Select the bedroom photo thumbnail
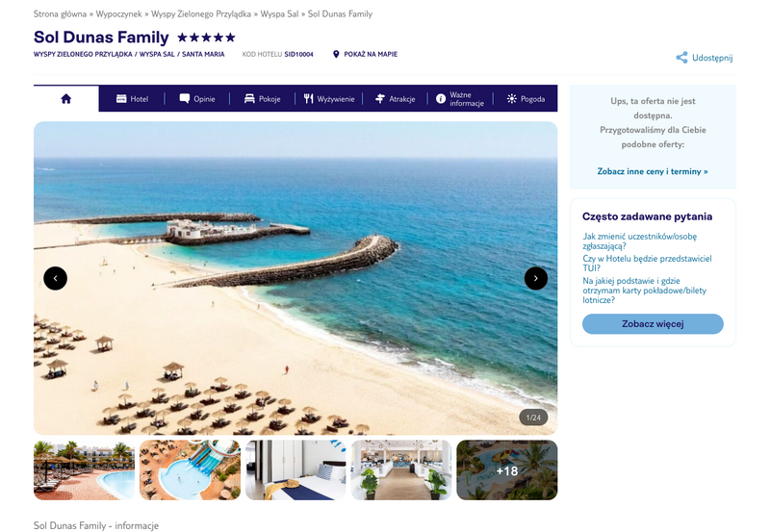Image resolution: width=770 pixels, height=532 pixels. click(x=295, y=470)
